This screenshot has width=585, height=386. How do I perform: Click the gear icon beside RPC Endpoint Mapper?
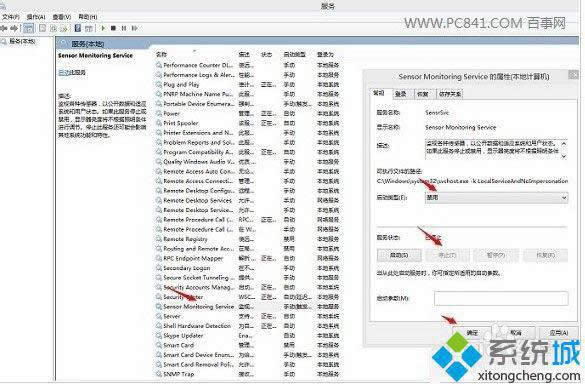tap(159, 258)
